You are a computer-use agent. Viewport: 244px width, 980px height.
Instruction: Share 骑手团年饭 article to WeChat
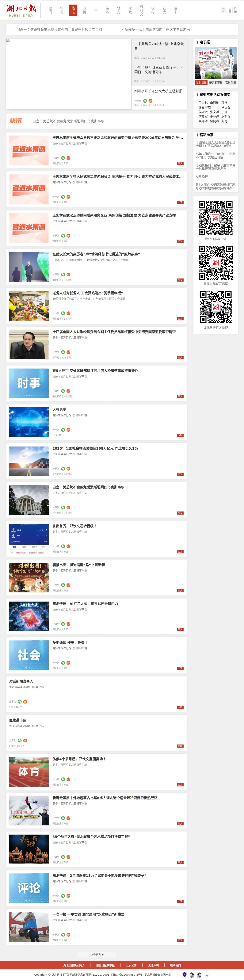point(63,313)
